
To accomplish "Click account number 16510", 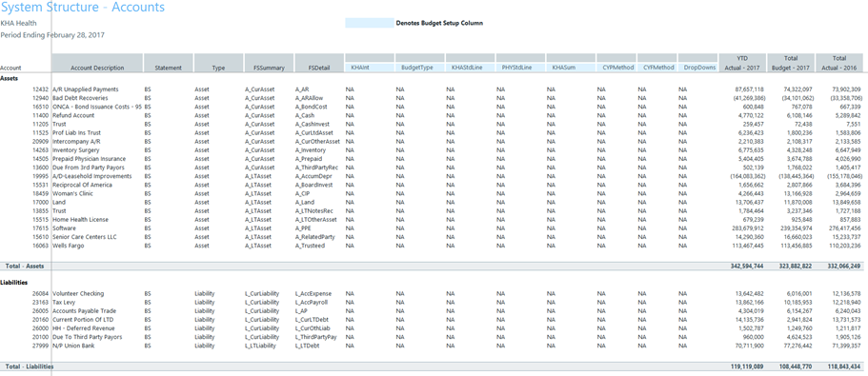I will pyautogui.click(x=41, y=107).
